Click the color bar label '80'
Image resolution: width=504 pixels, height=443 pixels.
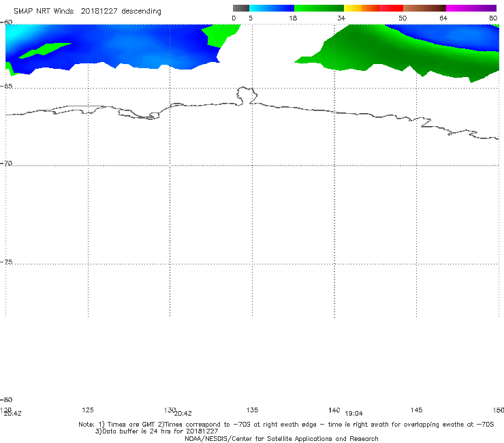(493, 18)
